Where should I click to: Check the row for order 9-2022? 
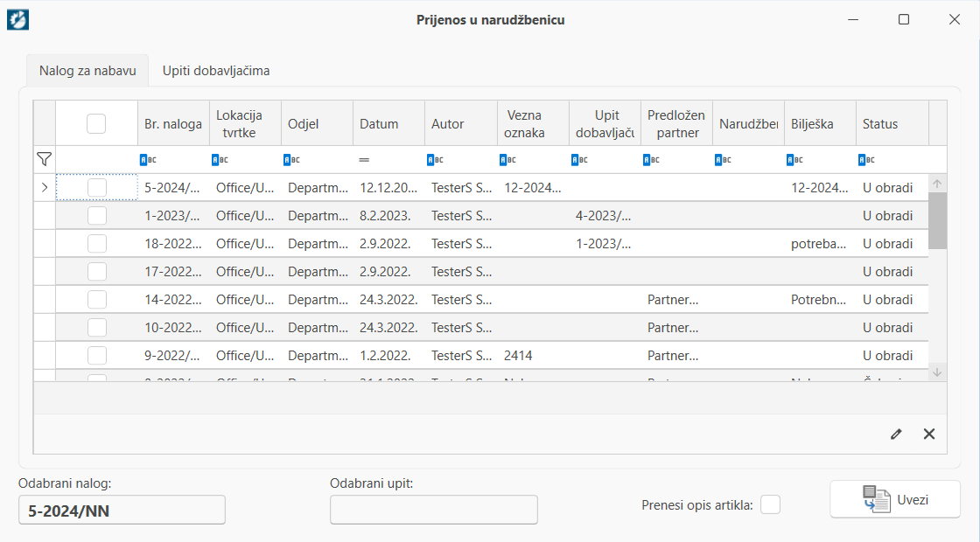pyautogui.click(x=97, y=356)
